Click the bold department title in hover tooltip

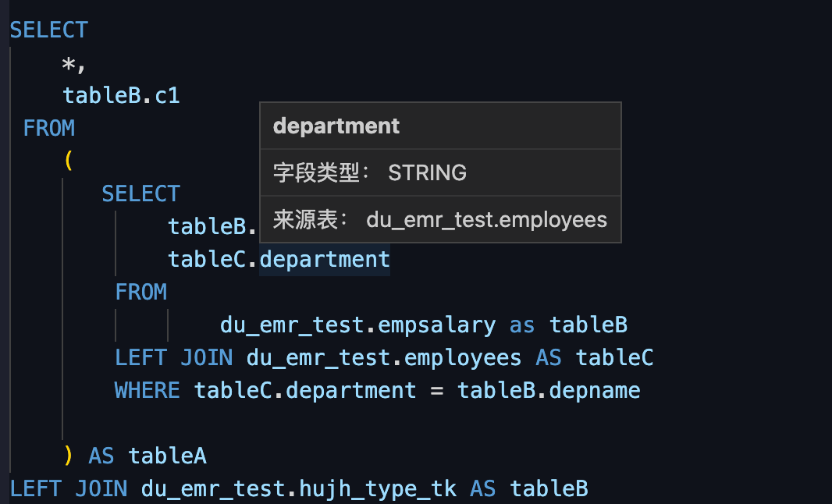tap(336, 126)
